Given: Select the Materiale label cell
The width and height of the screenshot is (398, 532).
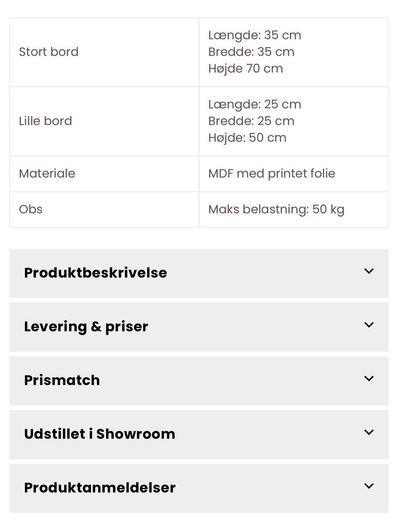Looking at the screenshot, I should (x=47, y=173).
